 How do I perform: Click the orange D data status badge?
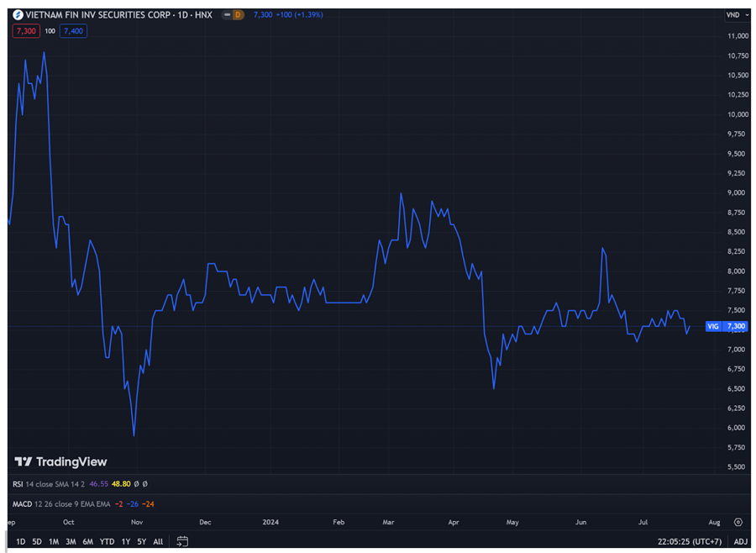[x=238, y=15]
